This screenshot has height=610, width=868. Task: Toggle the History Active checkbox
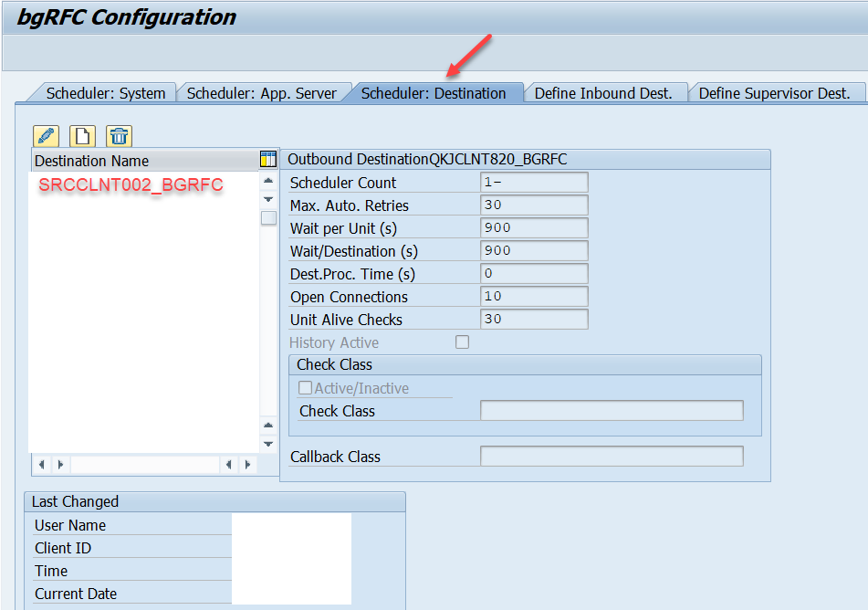pos(462,342)
